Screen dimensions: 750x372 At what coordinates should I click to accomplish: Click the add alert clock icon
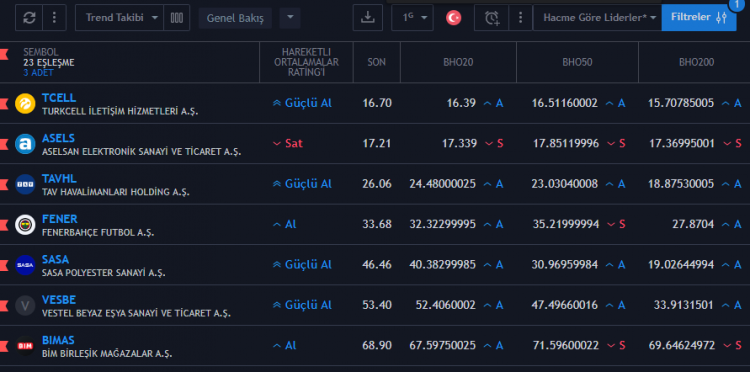pos(491,18)
